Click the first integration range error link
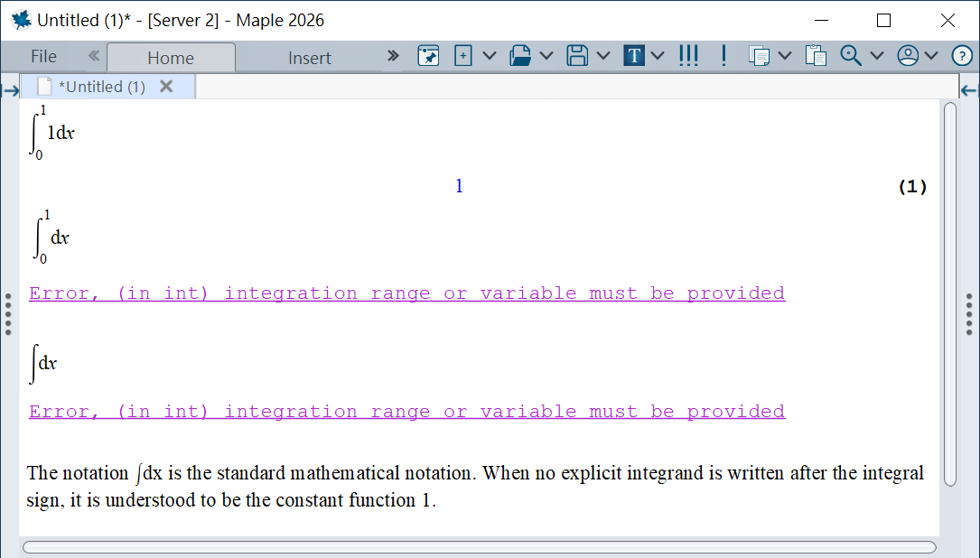The height and width of the screenshot is (558, 980). click(x=406, y=293)
